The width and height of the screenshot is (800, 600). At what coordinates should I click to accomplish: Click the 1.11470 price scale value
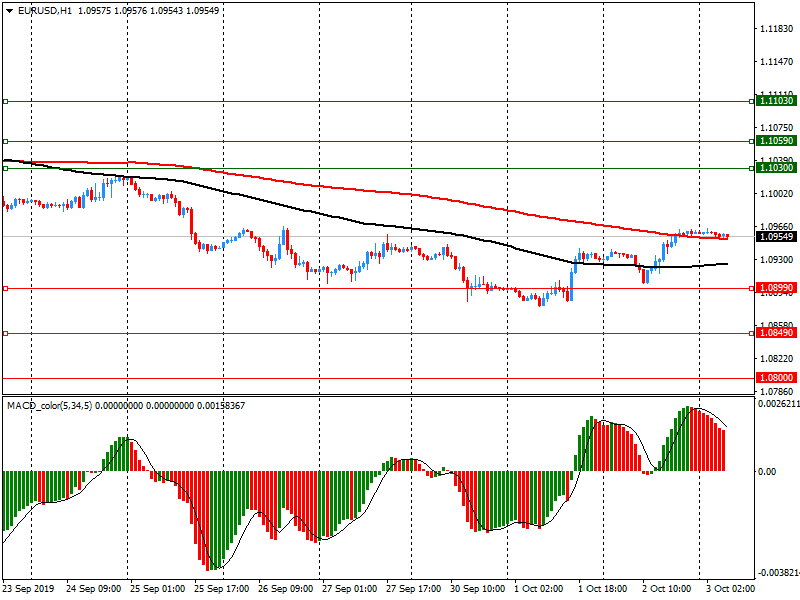[x=777, y=62]
